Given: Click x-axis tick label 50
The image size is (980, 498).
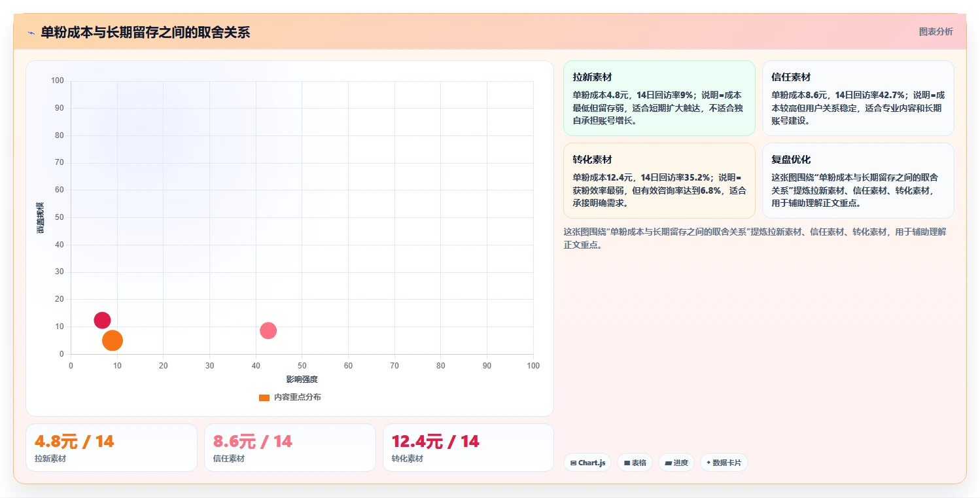Looking at the screenshot, I should (302, 366).
